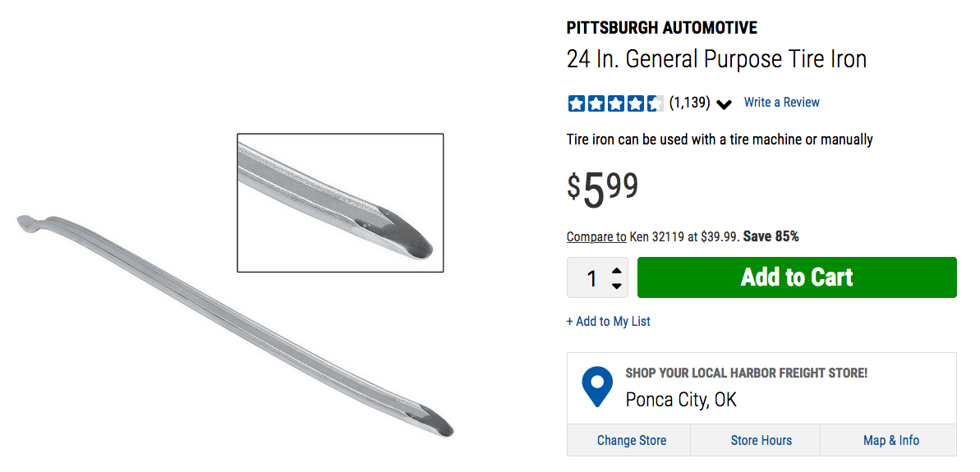This screenshot has width=980, height=472.
Task: Open the Map & Info tab
Action: point(890,440)
